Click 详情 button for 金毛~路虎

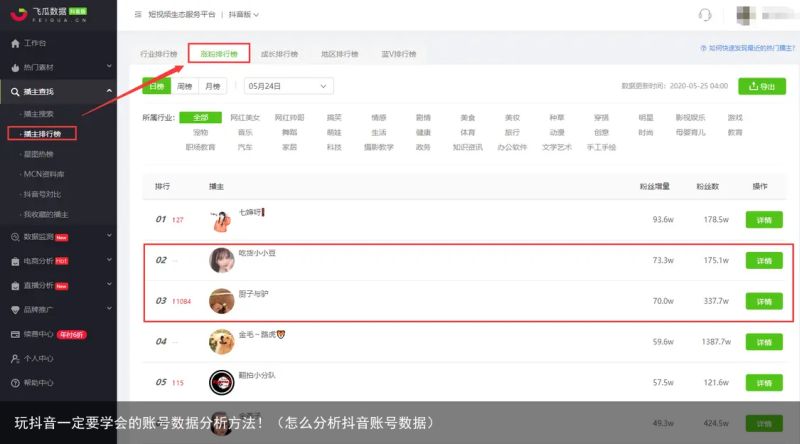(764, 342)
